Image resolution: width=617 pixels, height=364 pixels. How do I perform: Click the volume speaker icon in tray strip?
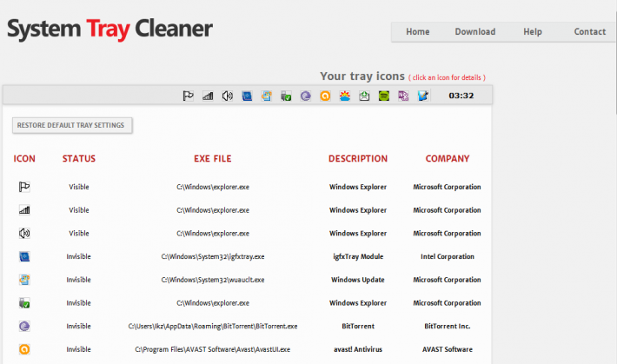pos(228,96)
